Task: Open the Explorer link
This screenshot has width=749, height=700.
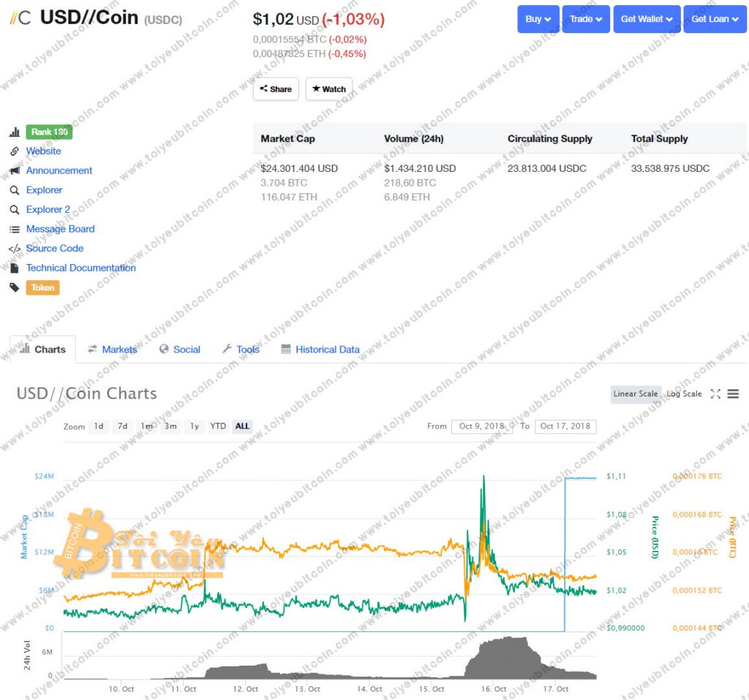Action: click(x=44, y=190)
